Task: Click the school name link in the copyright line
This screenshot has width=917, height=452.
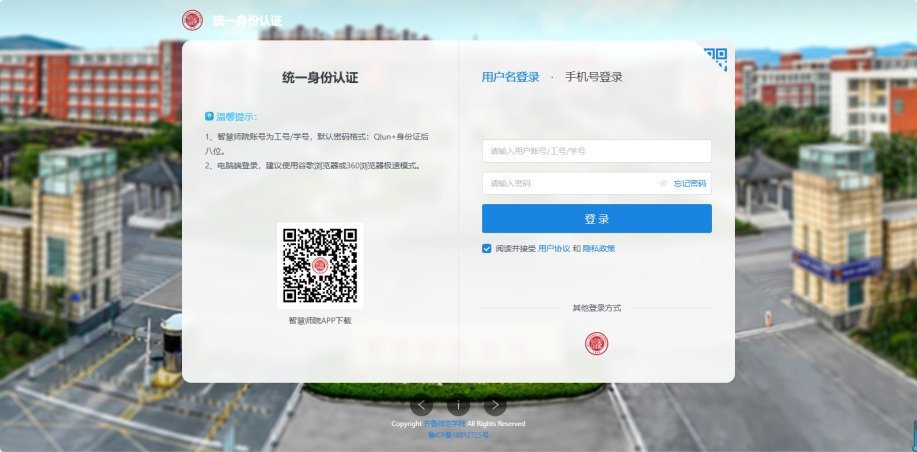Action: click(x=444, y=424)
